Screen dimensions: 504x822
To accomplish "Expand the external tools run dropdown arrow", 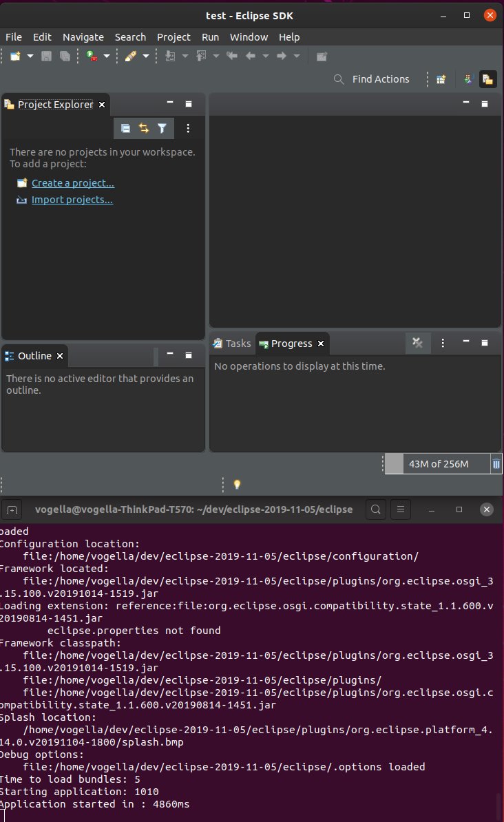I will (x=107, y=56).
